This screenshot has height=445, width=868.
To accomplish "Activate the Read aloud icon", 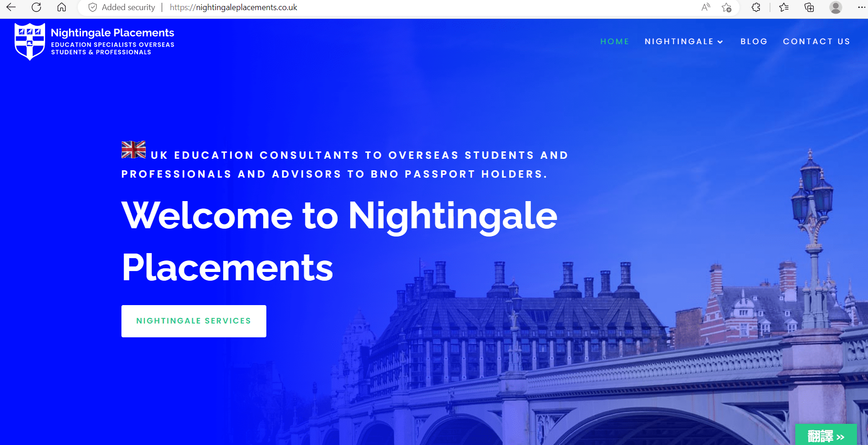I will [706, 7].
